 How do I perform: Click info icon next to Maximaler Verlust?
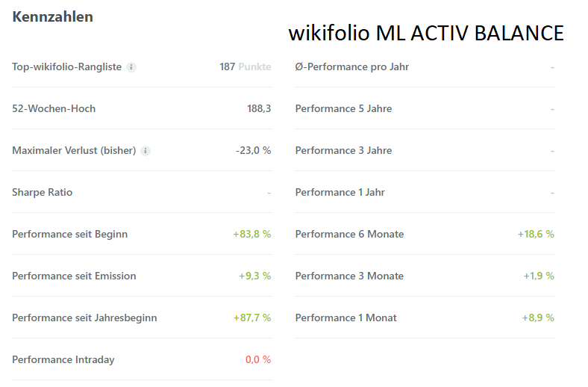(146, 151)
